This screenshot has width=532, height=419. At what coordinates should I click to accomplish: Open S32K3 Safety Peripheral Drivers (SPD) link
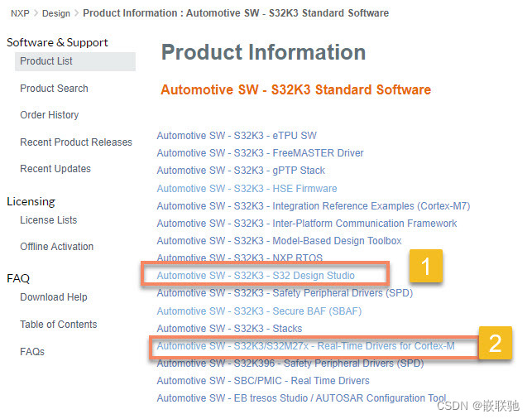pyautogui.click(x=285, y=292)
